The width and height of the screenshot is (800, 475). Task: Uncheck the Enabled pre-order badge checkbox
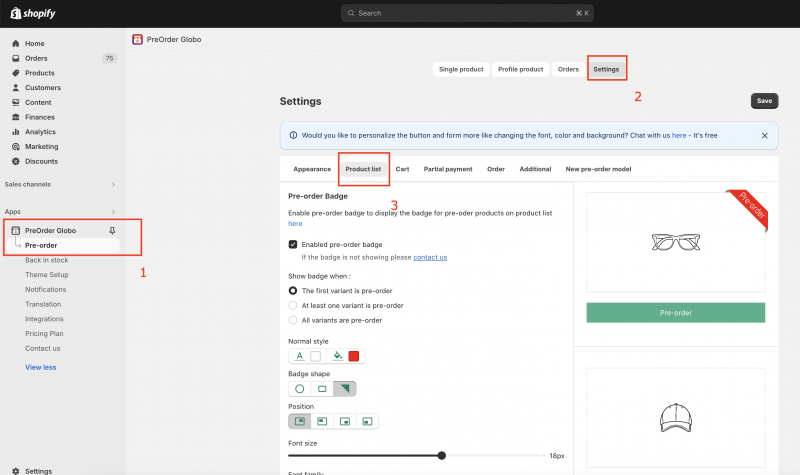(293, 244)
